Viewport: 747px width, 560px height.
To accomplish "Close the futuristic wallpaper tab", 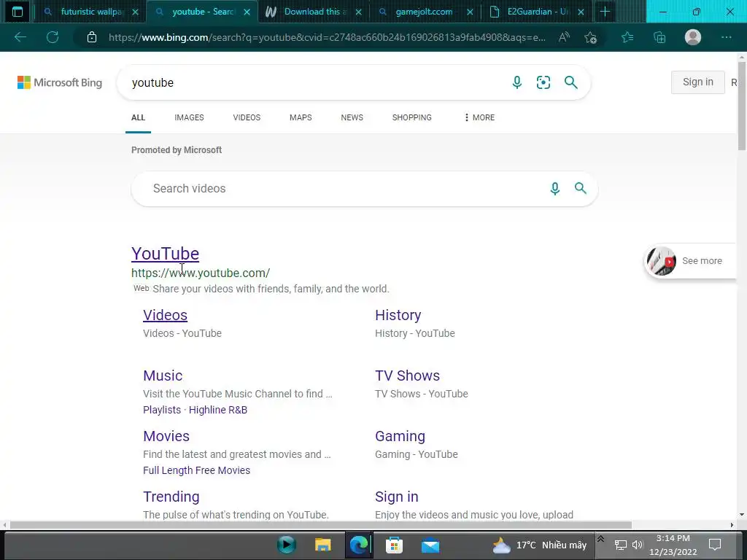I will 135,12.
